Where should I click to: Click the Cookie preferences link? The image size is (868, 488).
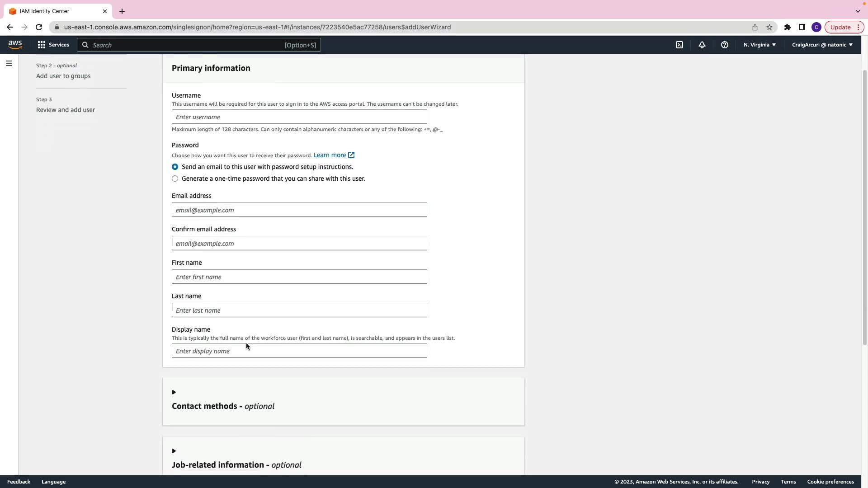(x=830, y=482)
